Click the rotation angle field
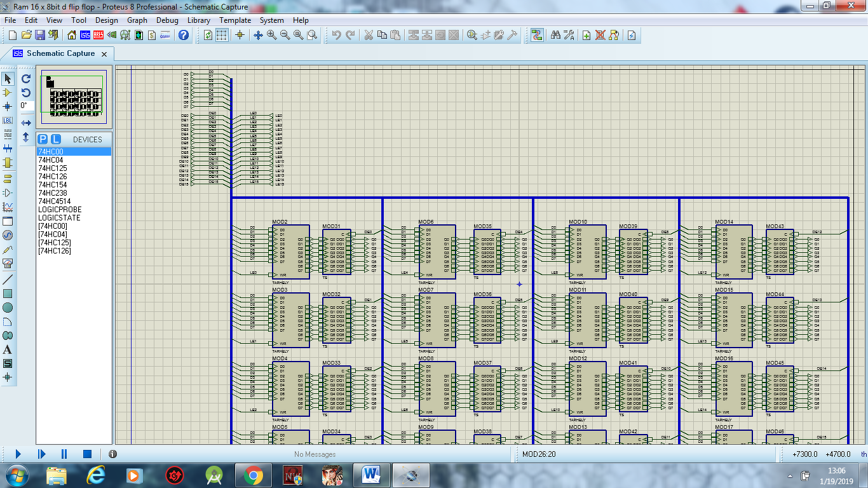The image size is (868, 488). pos(26,105)
